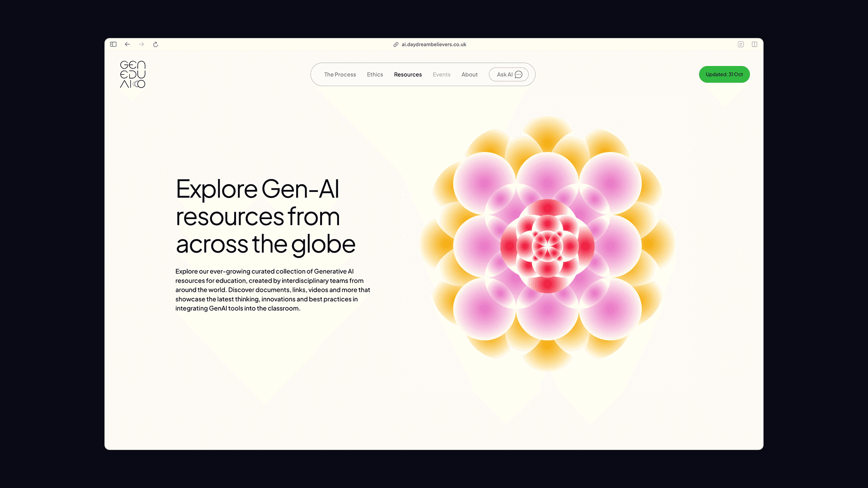Go to the Ethics page
Image resolution: width=868 pixels, height=488 pixels.
pyautogui.click(x=375, y=75)
